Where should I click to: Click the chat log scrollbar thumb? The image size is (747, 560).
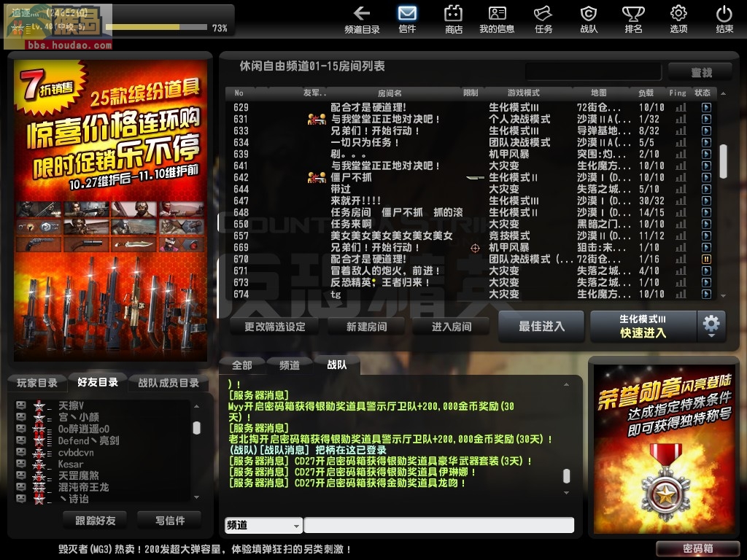click(x=566, y=475)
